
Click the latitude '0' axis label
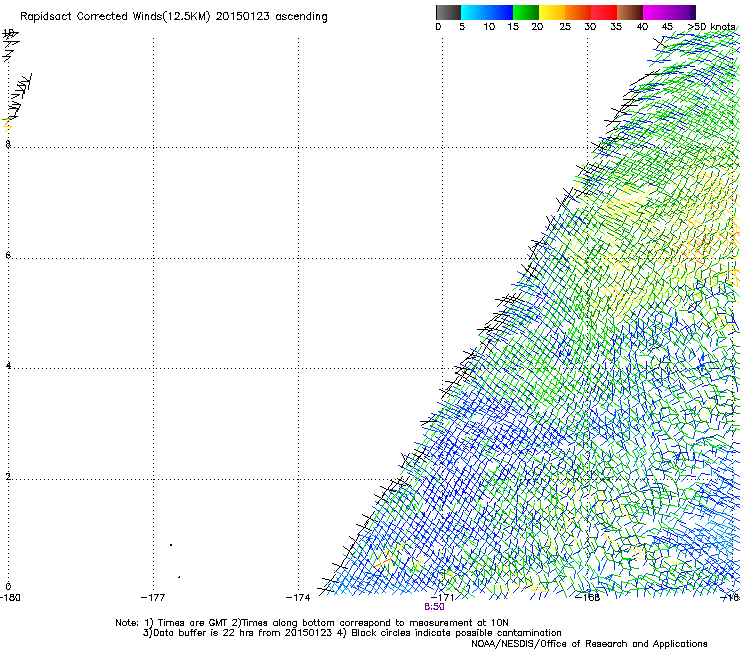[8, 587]
